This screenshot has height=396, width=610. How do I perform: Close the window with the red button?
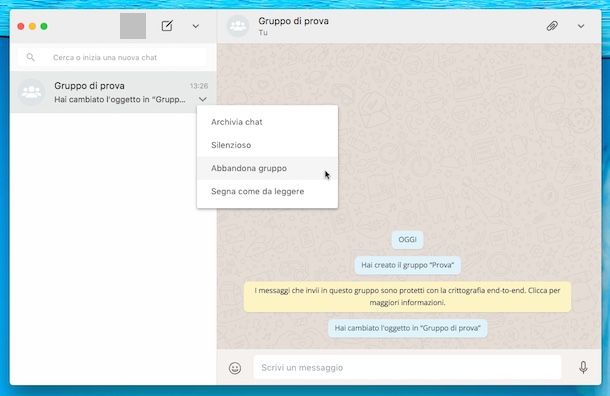(21, 26)
